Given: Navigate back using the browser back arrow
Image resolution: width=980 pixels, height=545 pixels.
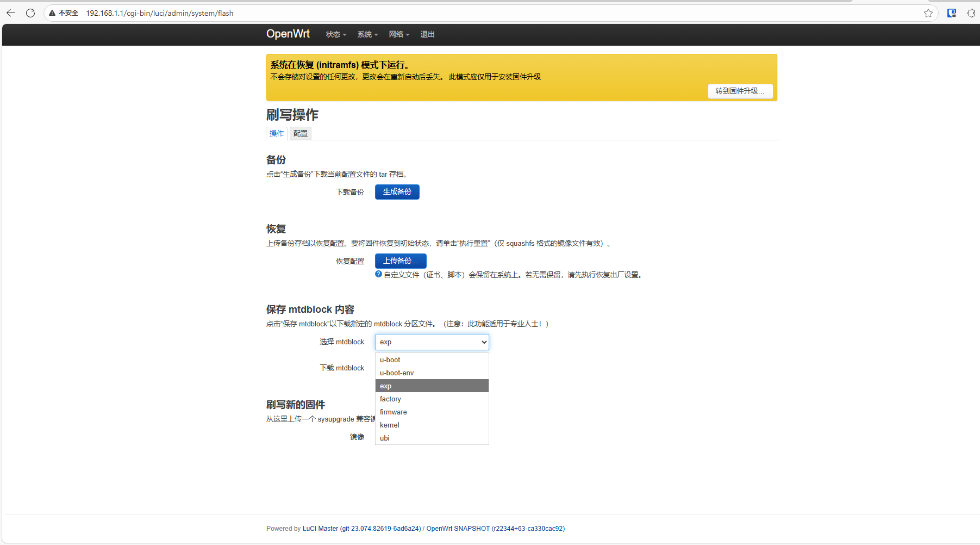Looking at the screenshot, I should click(x=10, y=13).
